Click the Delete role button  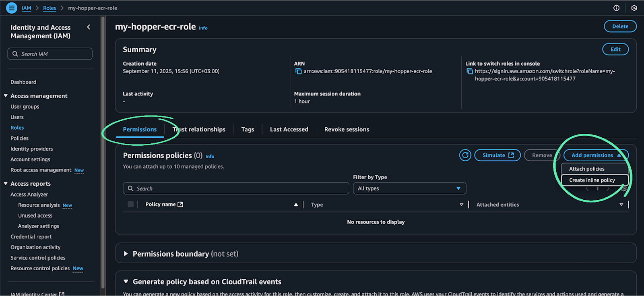620,26
